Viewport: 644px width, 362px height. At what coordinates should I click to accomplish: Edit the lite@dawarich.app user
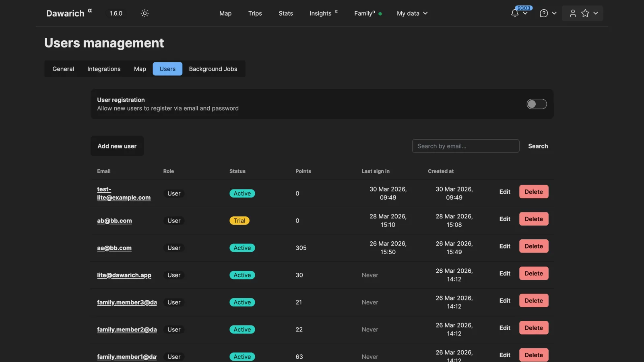pos(505,274)
